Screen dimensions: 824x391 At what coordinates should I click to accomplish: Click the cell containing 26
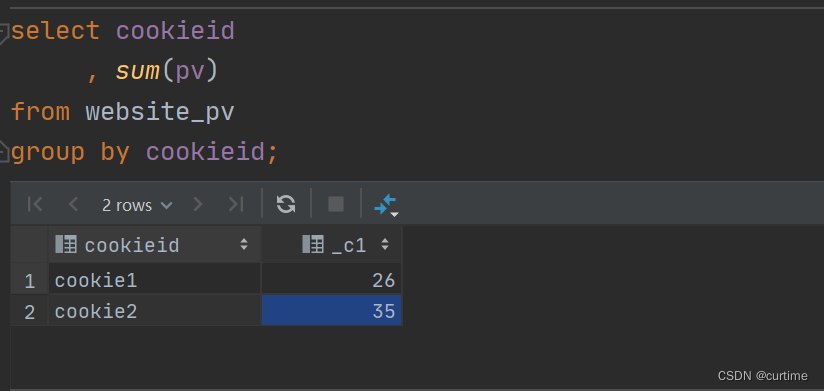pos(332,280)
